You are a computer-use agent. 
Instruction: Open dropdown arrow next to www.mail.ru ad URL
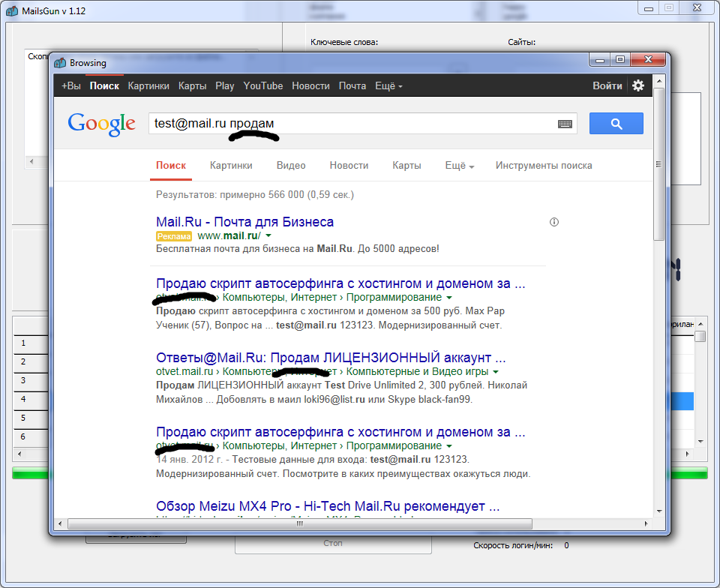268,235
